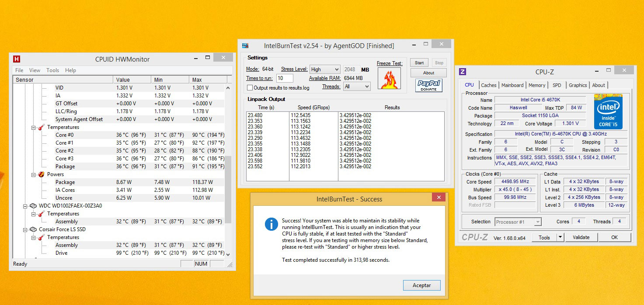Open HWMonitor Help menu

point(70,70)
